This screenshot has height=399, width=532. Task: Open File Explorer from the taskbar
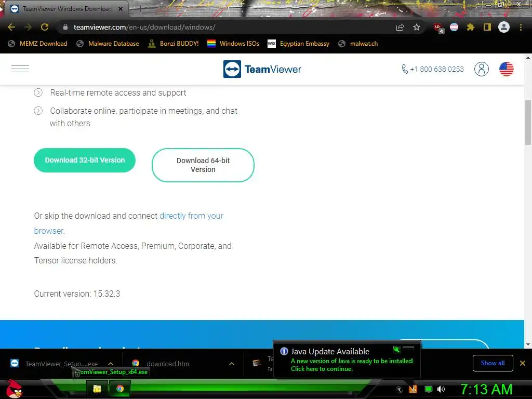97,389
